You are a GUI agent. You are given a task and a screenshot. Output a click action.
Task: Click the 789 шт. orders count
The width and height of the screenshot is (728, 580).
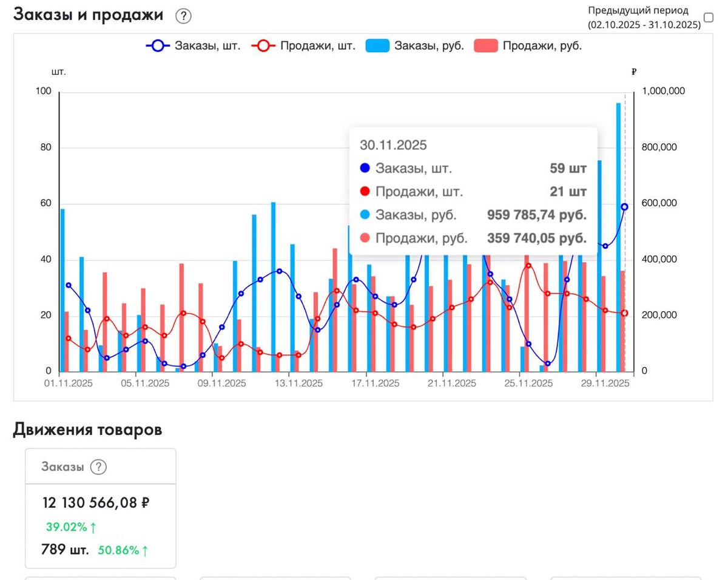pos(65,550)
